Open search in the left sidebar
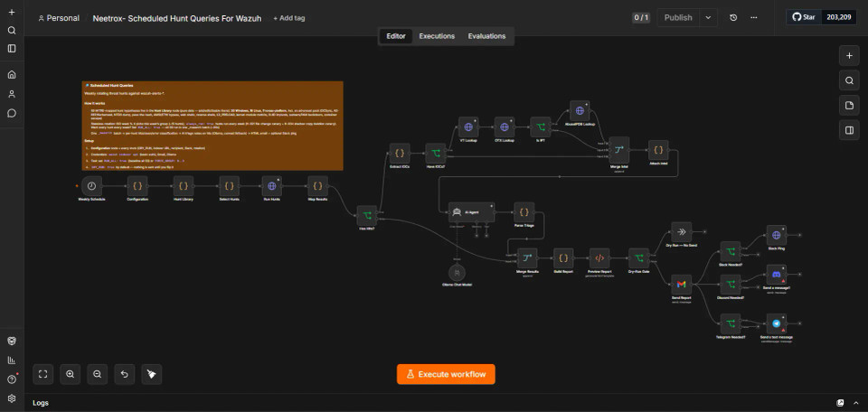The image size is (868, 412). click(12, 31)
